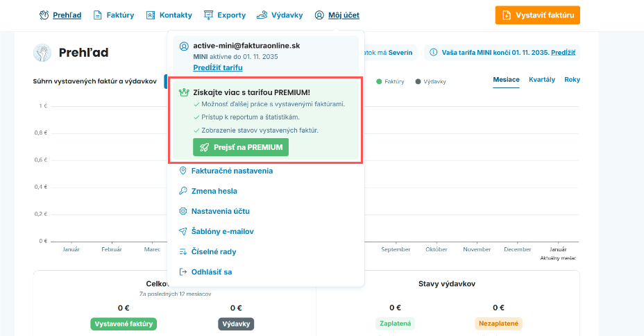Click the Nezaplatené status badge
The width and height of the screenshot is (644, 336).
point(498,324)
